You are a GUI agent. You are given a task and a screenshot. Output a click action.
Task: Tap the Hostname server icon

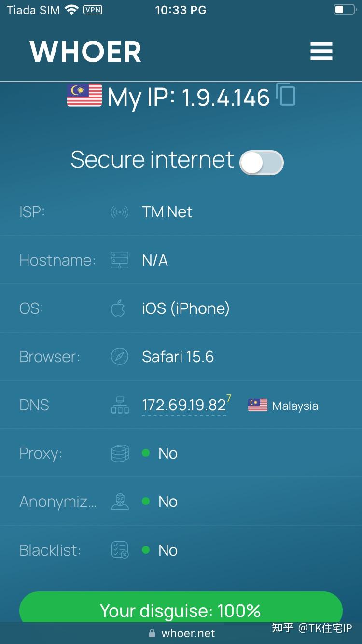pyautogui.click(x=120, y=260)
